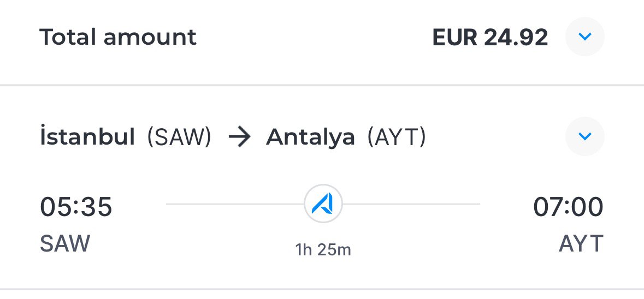Click the (SAW) airport code in route header
Image resolution: width=644 pixels, height=299 pixels.
click(180, 137)
